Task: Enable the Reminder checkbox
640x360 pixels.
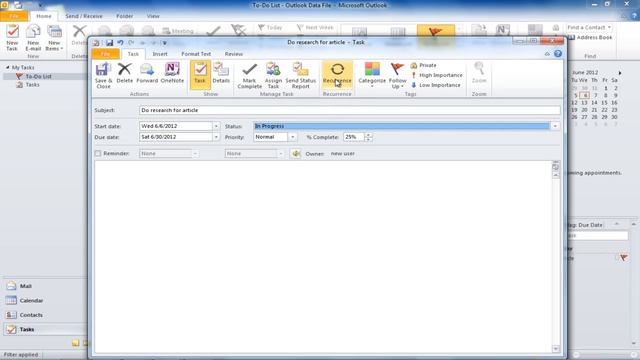Action: point(98,153)
